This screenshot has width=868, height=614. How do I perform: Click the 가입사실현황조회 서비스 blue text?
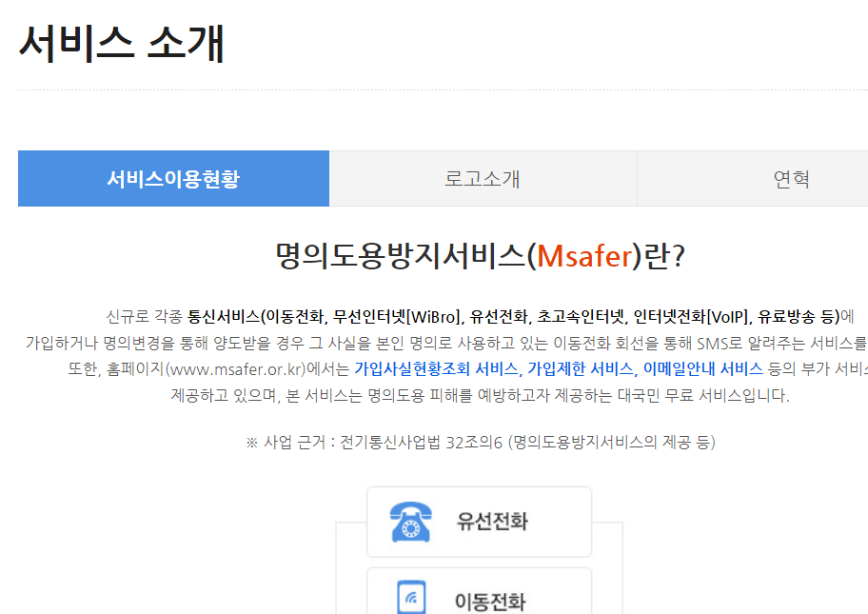(436, 368)
